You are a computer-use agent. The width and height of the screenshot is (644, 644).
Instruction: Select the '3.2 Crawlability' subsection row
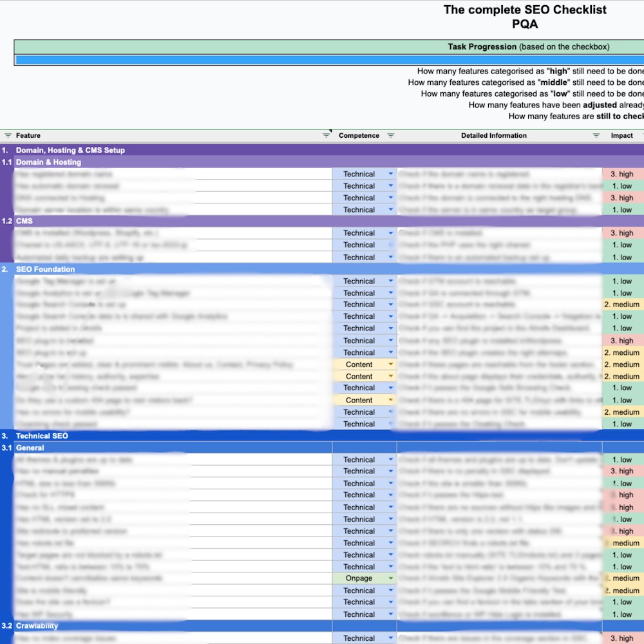pos(322,626)
